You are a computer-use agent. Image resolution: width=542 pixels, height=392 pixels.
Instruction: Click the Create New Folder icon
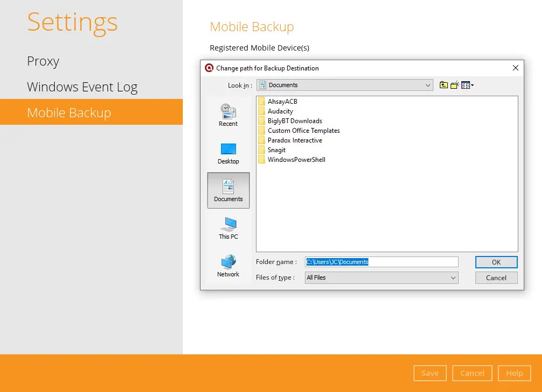(455, 85)
